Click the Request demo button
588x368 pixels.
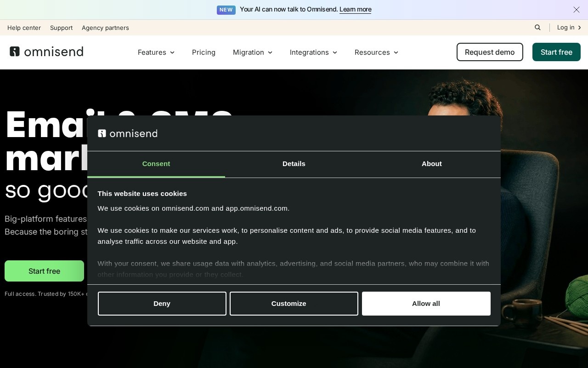point(490,52)
